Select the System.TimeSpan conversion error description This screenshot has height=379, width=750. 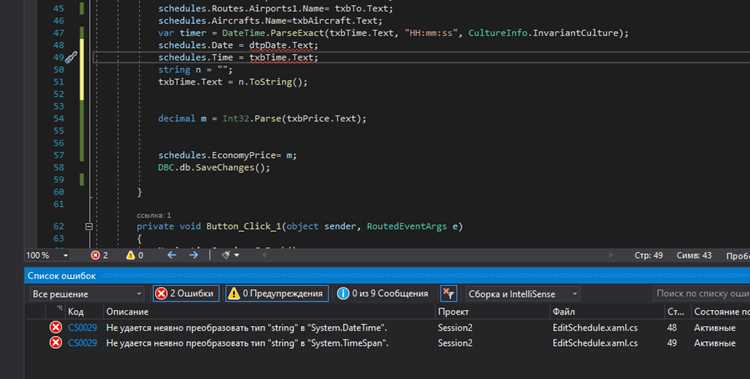[247, 343]
